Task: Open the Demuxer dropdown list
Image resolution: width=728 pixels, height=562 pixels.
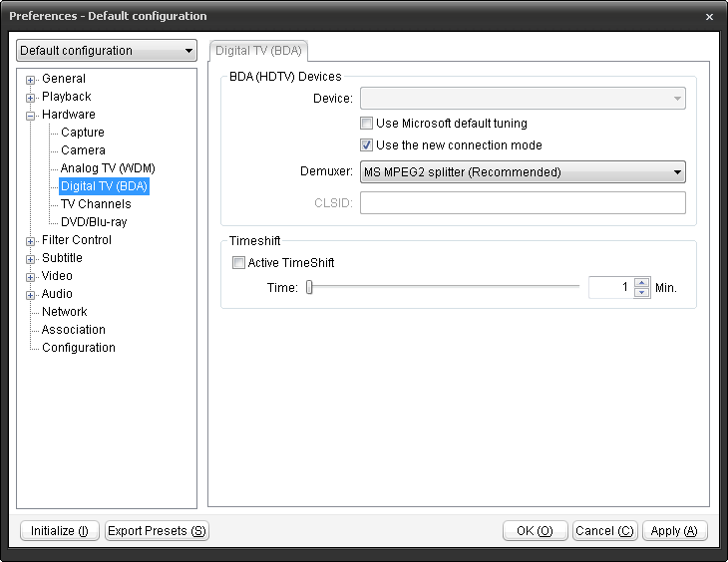Action: [523, 171]
